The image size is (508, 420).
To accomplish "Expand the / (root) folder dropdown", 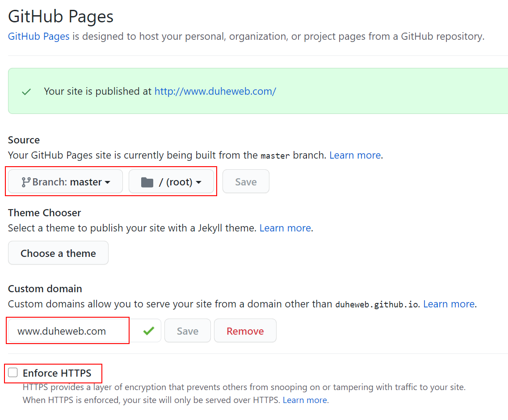I will click(x=171, y=181).
